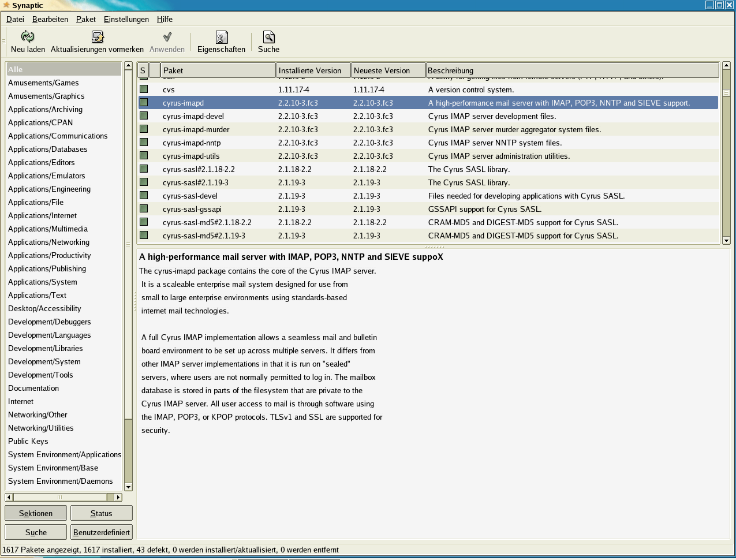Viewport: 736px width, 560px height.
Task: Select Applications/Publishing section
Action: (x=64, y=268)
